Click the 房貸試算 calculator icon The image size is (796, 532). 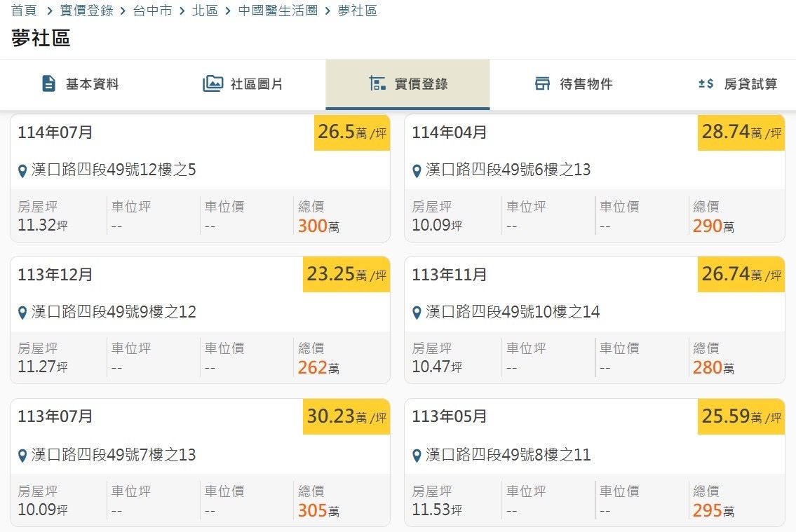pyautogui.click(x=706, y=84)
